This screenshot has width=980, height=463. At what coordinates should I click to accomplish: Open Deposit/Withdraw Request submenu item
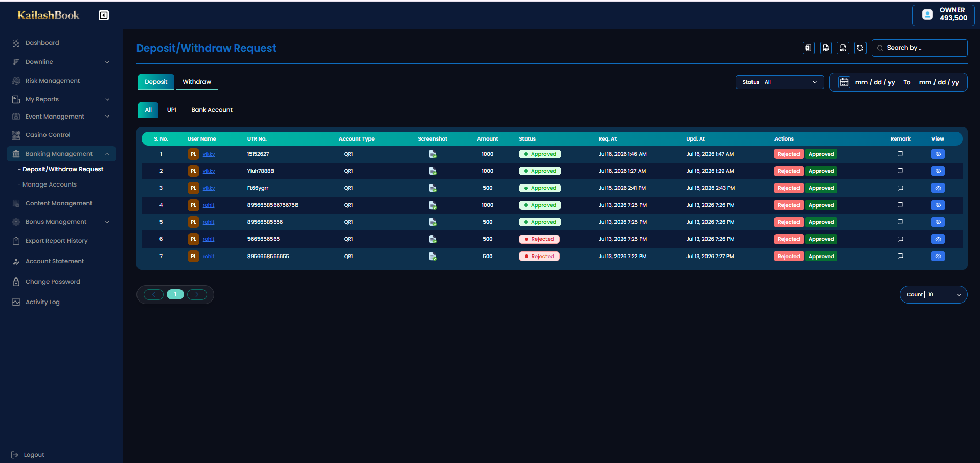coord(63,169)
